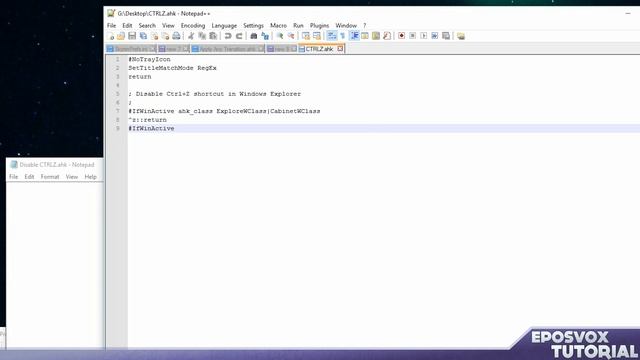640x360 pixels.
Task: Save the current recorded macro icon
Action: [446, 36]
